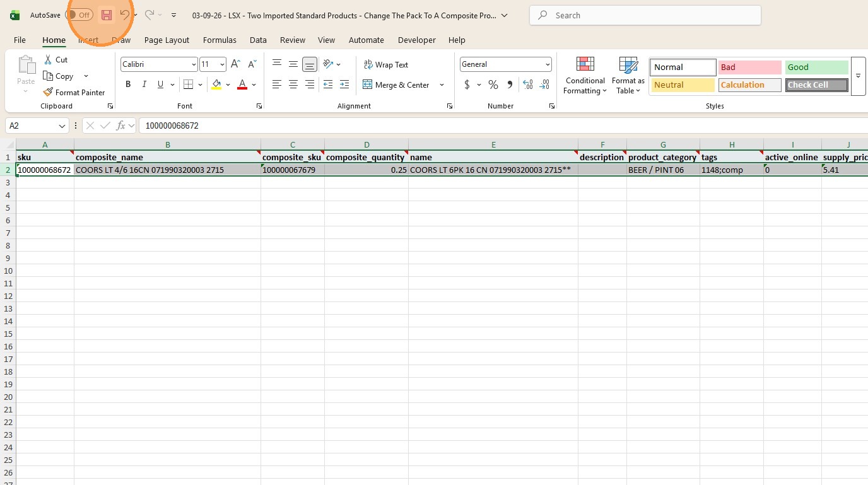Screen dimensions: 868x485
Task: Apply the Bad cell style
Action: point(749,67)
